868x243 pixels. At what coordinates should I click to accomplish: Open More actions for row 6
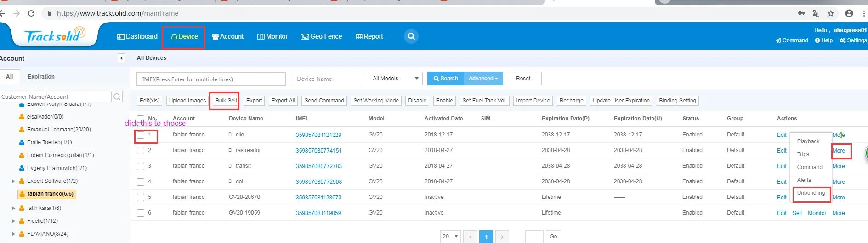pyautogui.click(x=839, y=213)
